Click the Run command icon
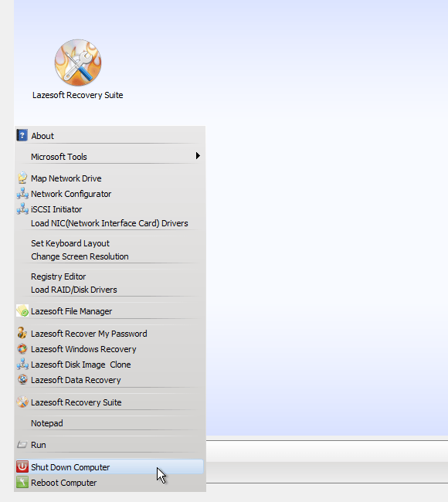The height and width of the screenshot is (502, 448). 22,445
